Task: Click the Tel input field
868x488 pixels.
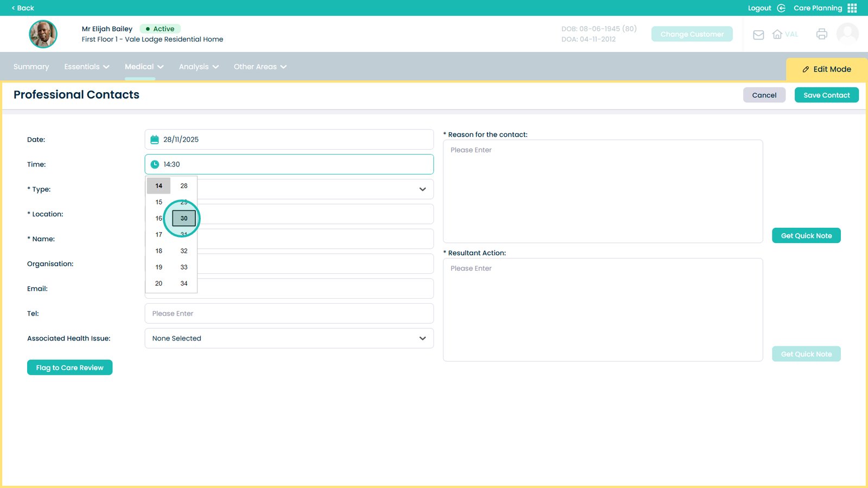Action: pos(289,313)
